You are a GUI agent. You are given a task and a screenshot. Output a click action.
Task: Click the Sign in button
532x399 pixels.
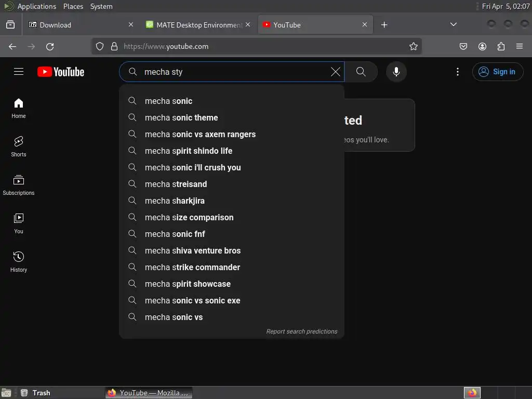click(498, 72)
